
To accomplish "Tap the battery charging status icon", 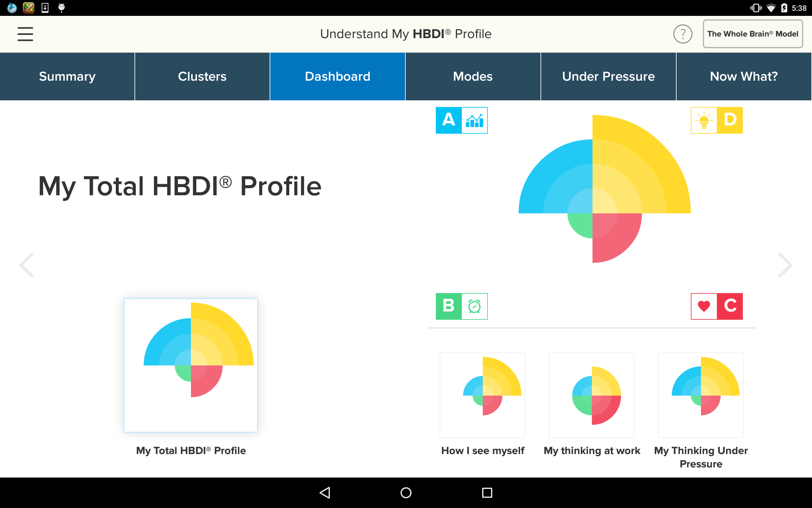I will [x=784, y=8].
